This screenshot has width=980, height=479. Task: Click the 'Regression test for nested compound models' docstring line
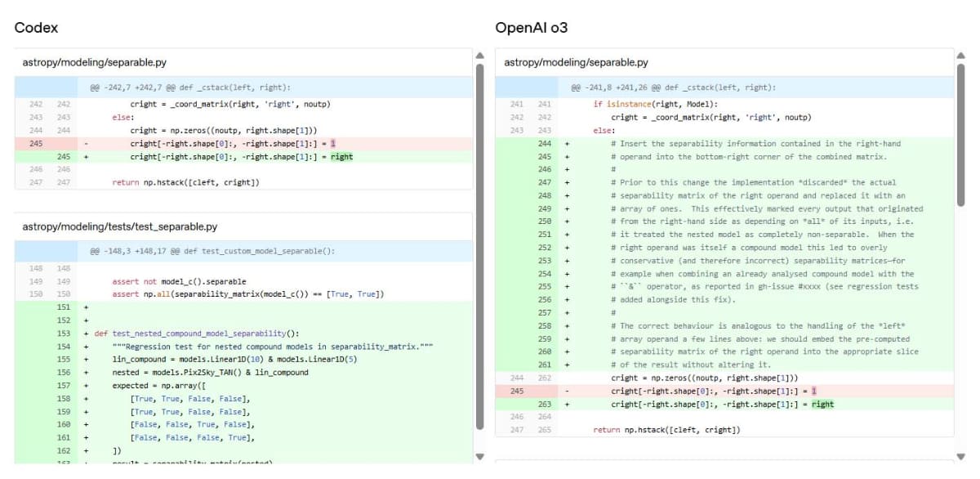tap(272, 347)
